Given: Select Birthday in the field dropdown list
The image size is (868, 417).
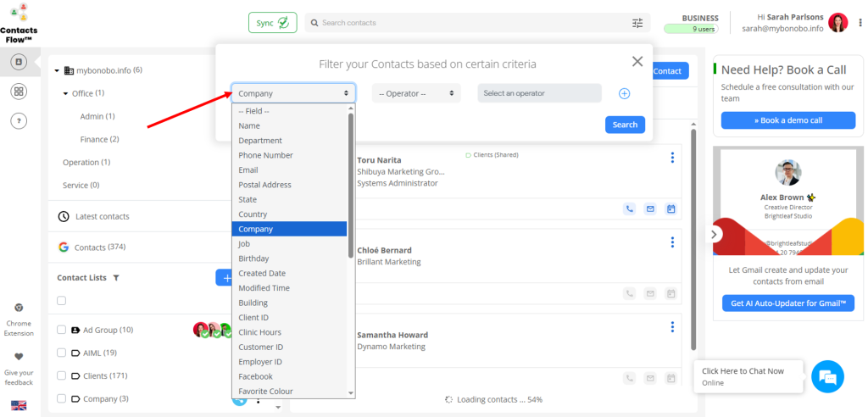Looking at the screenshot, I should coord(253,259).
